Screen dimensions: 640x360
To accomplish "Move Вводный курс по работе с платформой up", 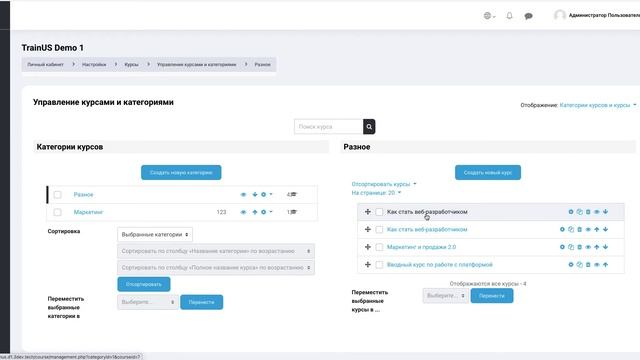I will coord(605,264).
